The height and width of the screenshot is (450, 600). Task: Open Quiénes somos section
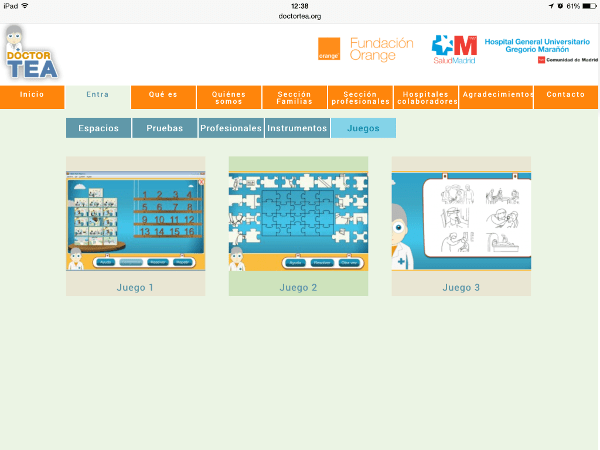coord(229,98)
